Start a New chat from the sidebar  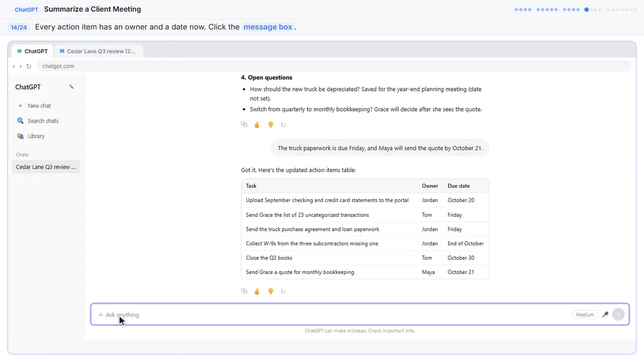tap(39, 106)
